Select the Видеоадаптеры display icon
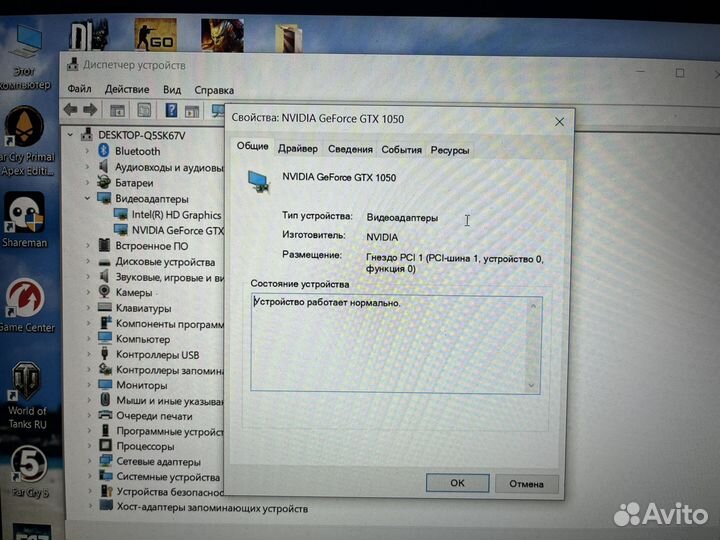 click(104, 198)
